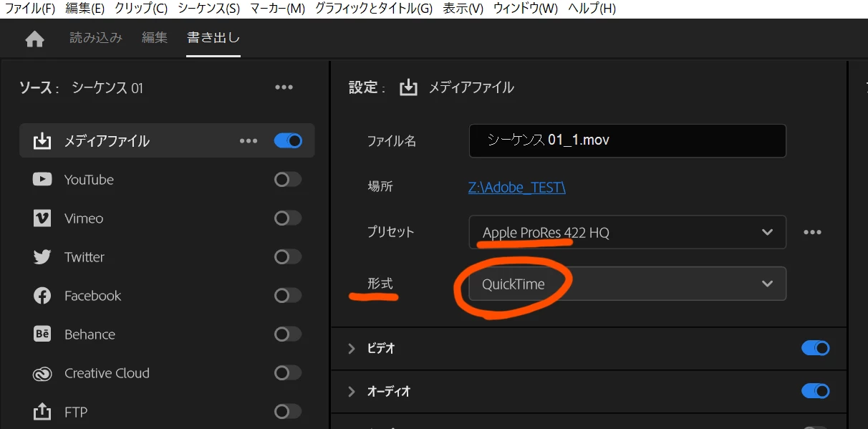This screenshot has height=429, width=868.
Task: Enable the Facebook destination toggle
Action: [288, 296]
